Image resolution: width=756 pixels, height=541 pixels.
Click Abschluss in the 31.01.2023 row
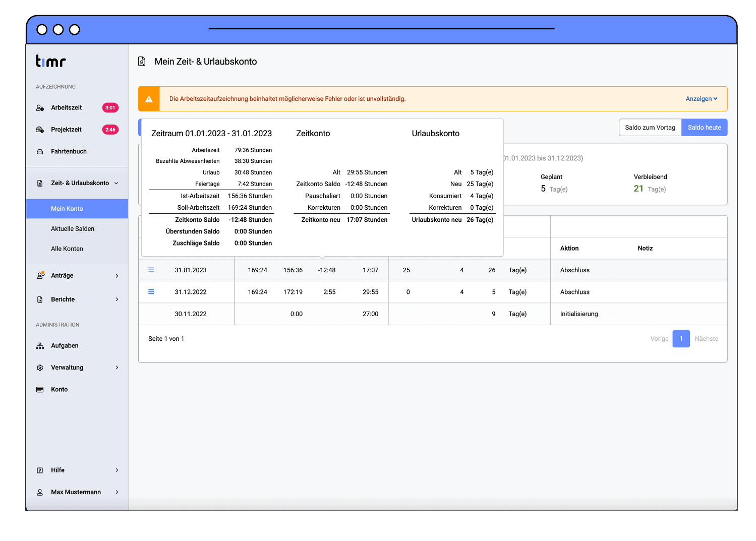575,270
